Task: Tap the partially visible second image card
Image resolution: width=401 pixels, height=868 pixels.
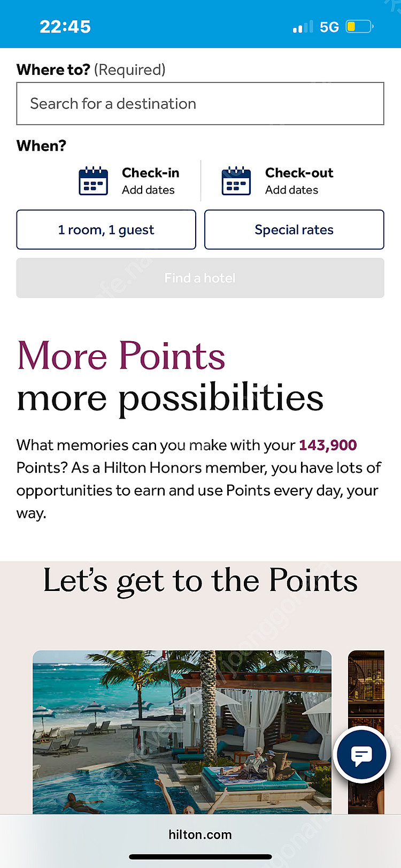Action: click(x=367, y=695)
